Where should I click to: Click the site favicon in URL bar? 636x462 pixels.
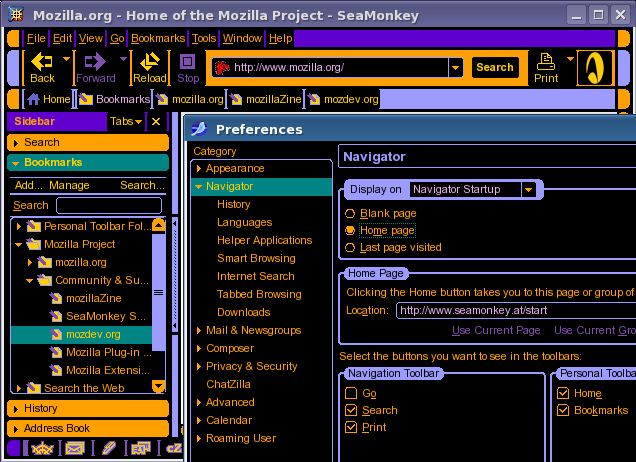pyautogui.click(x=222, y=67)
